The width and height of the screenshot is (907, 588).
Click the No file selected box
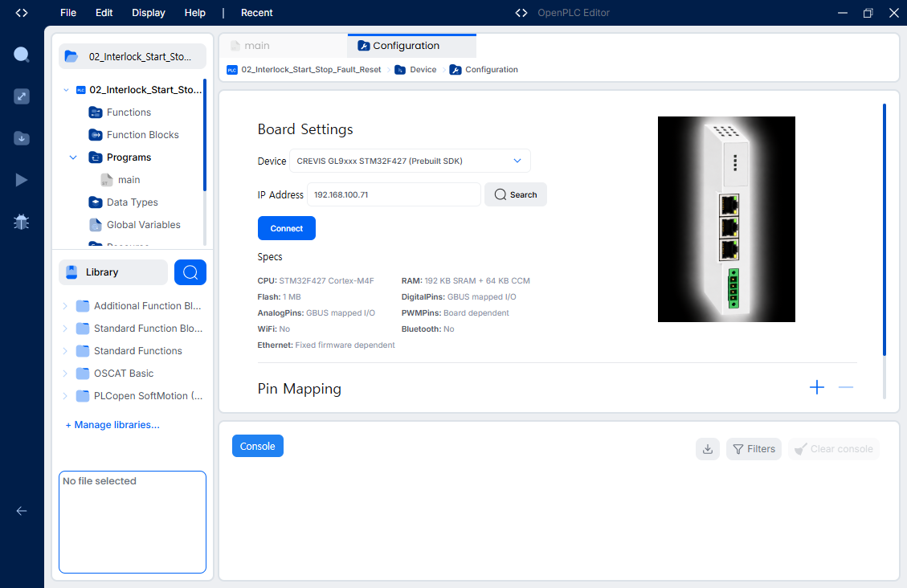(133, 522)
